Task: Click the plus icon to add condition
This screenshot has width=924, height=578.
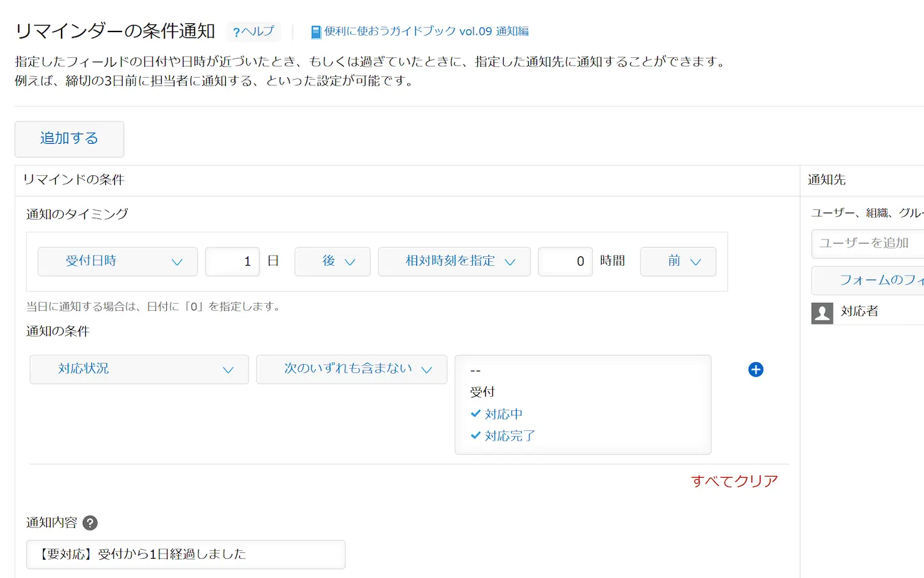Action: click(x=755, y=369)
